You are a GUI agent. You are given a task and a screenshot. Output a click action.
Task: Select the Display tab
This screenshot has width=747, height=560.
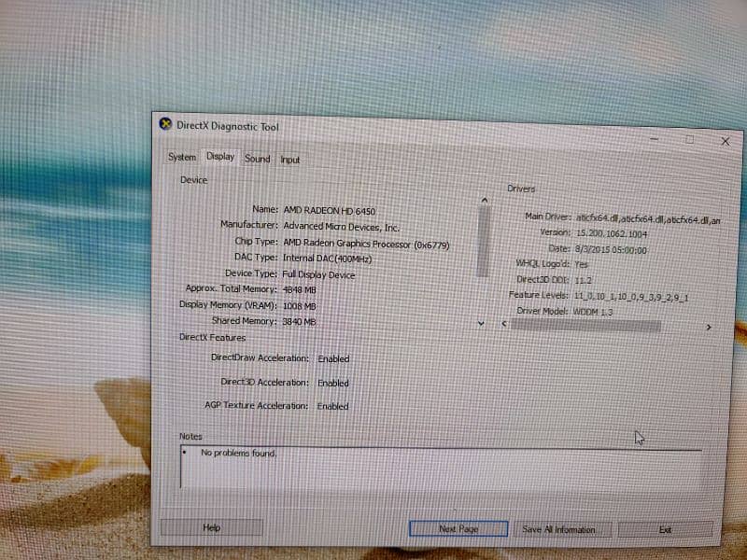pyautogui.click(x=221, y=157)
